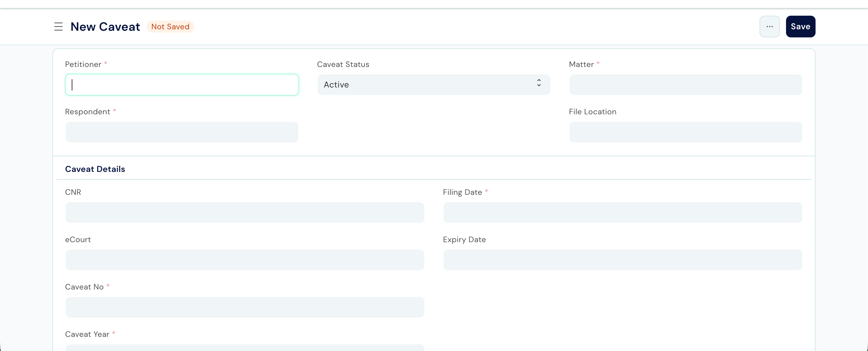Viewport: 868px width, 351px height.
Task: Click into the Matter field
Action: coord(685,85)
